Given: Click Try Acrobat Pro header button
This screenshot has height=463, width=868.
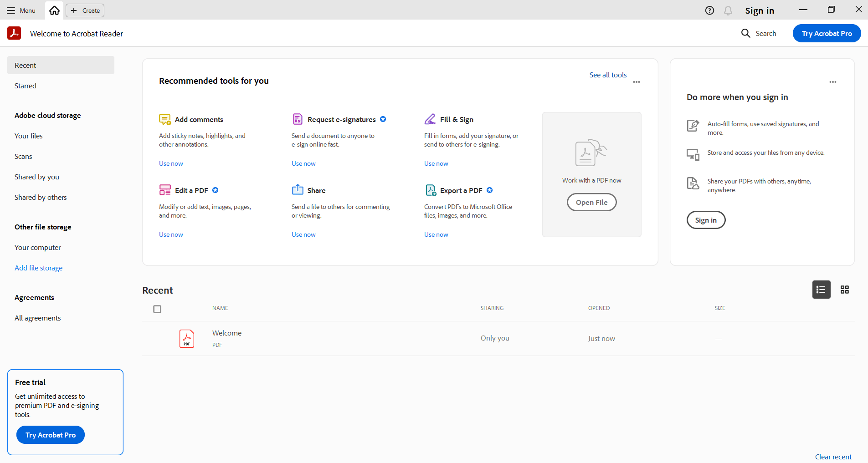Looking at the screenshot, I should [827, 33].
